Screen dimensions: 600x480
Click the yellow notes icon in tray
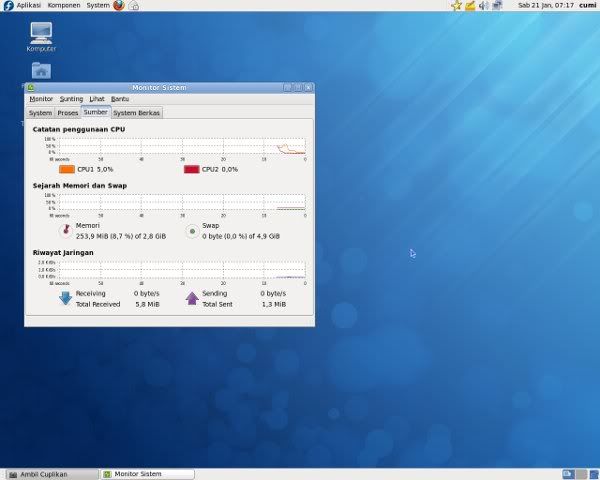[470, 5]
